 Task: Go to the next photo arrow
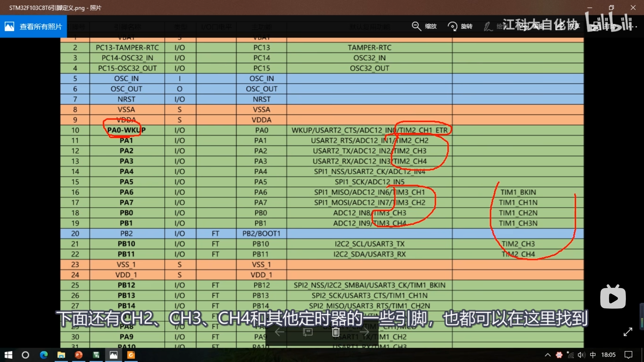click(365, 332)
